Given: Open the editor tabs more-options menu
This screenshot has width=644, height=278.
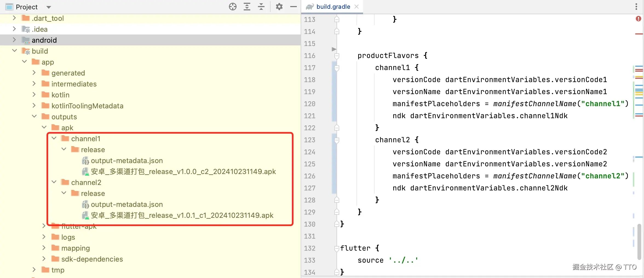Looking at the screenshot, I should [636, 7].
